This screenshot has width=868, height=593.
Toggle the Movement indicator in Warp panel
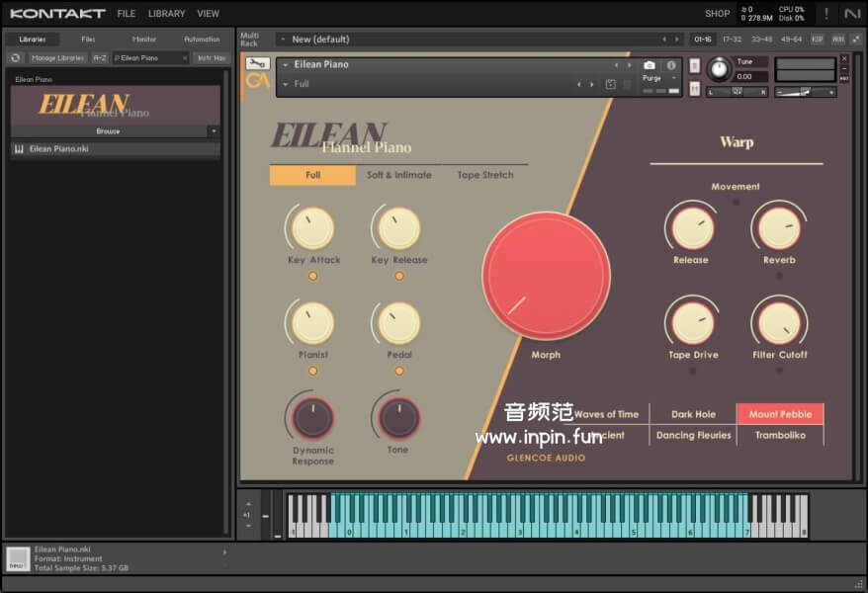pyautogui.click(x=736, y=202)
